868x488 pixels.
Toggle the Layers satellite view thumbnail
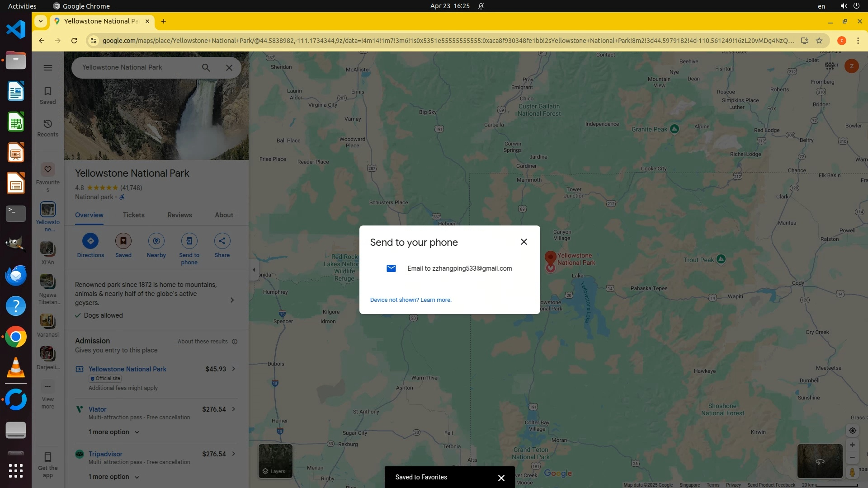point(275,460)
